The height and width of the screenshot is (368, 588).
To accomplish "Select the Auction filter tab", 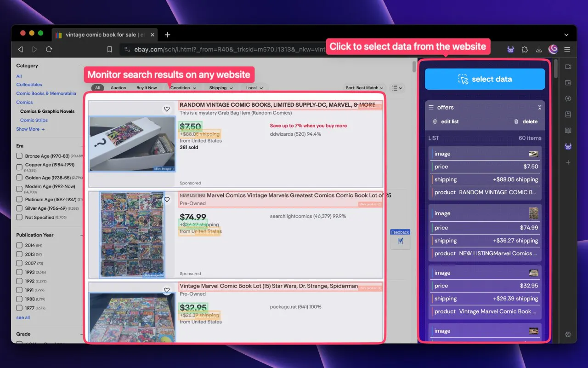I will [118, 88].
